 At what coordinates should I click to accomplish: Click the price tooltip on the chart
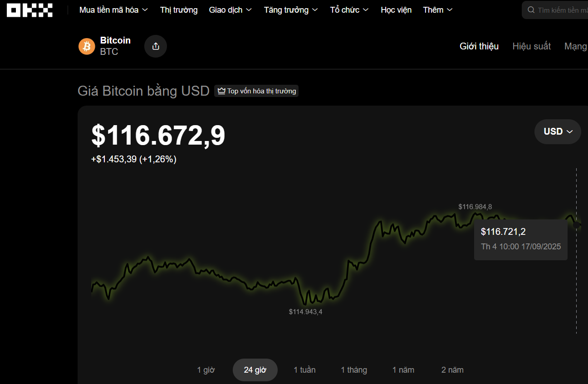[x=520, y=239]
